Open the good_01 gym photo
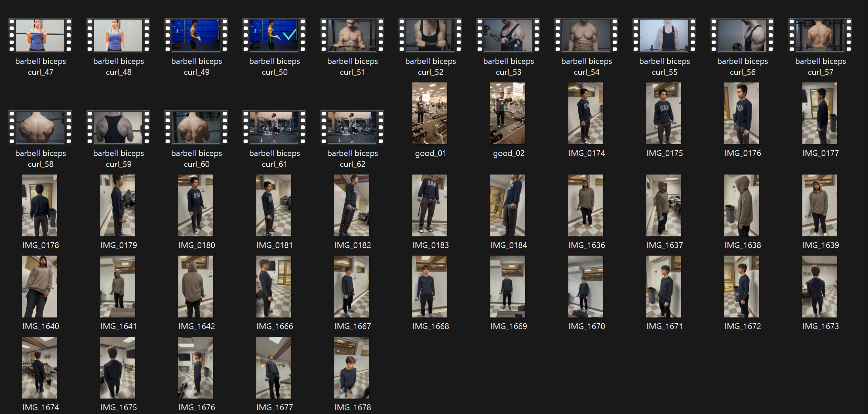This screenshot has height=414, width=868. click(x=430, y=113)
